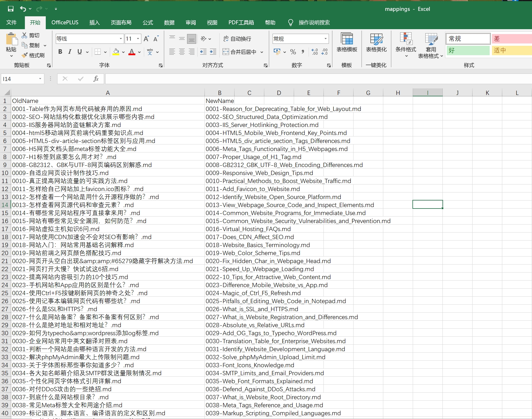Click the Increase Font Size icon
This screenshot has height=419, width=532.
[146, 38]
